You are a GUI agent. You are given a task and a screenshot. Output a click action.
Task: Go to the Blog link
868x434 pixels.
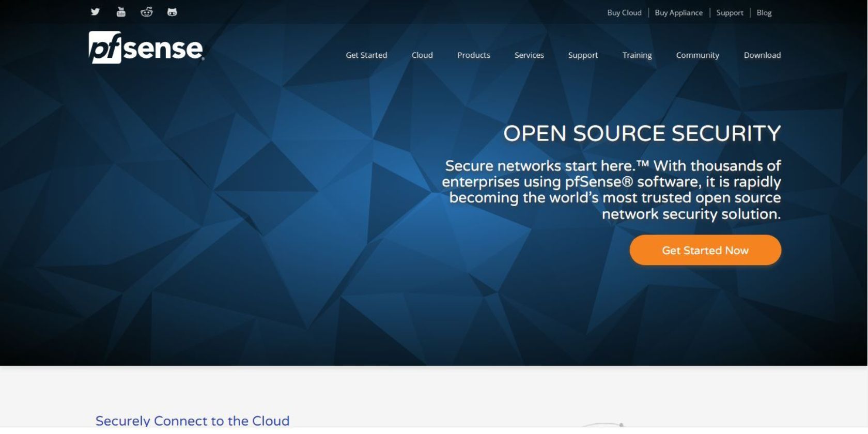pyautogui.click(x=764, y=13)
